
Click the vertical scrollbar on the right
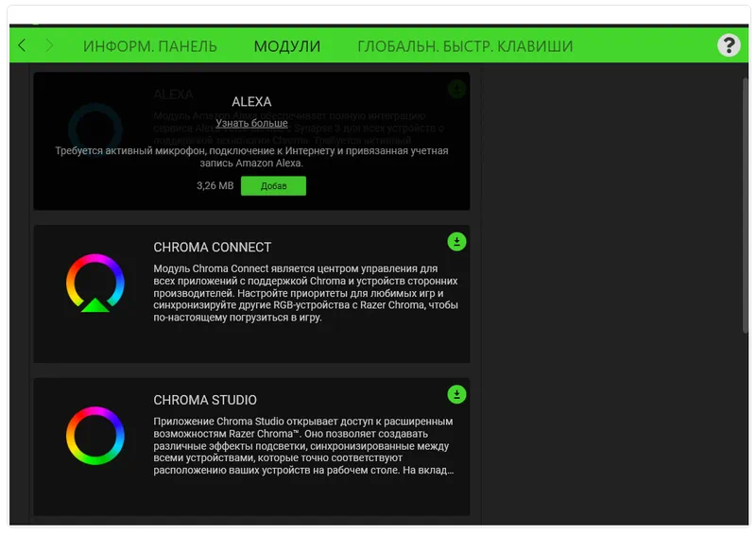pos(746,205)
